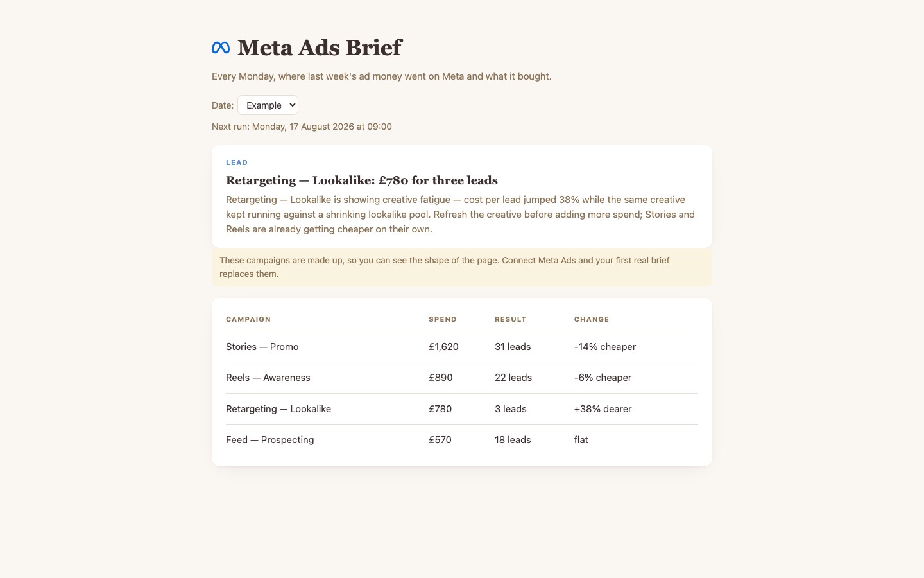Click the Change column header
This screenshot has height=578, width=924.
(x=592, y=319)
